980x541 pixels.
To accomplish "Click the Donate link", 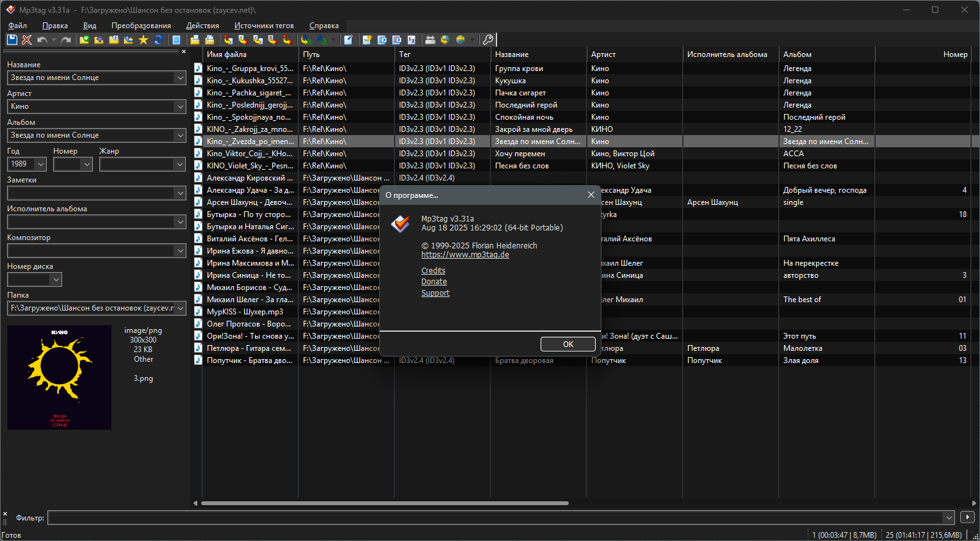I will pos(434,282).
